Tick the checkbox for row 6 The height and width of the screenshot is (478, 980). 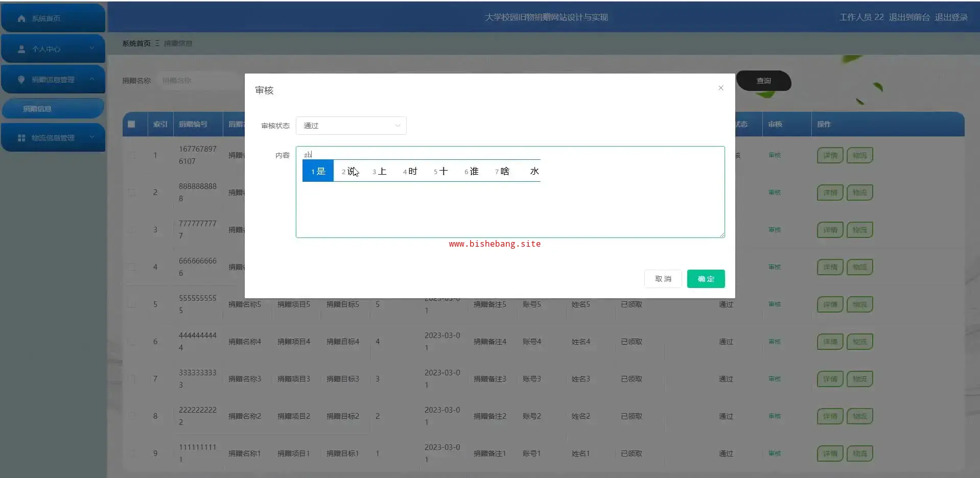(132, 342)
